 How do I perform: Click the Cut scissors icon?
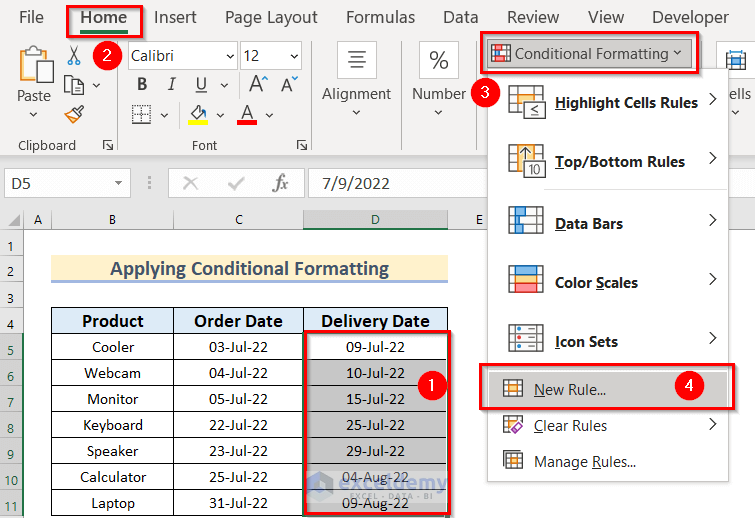pos(74,55)
